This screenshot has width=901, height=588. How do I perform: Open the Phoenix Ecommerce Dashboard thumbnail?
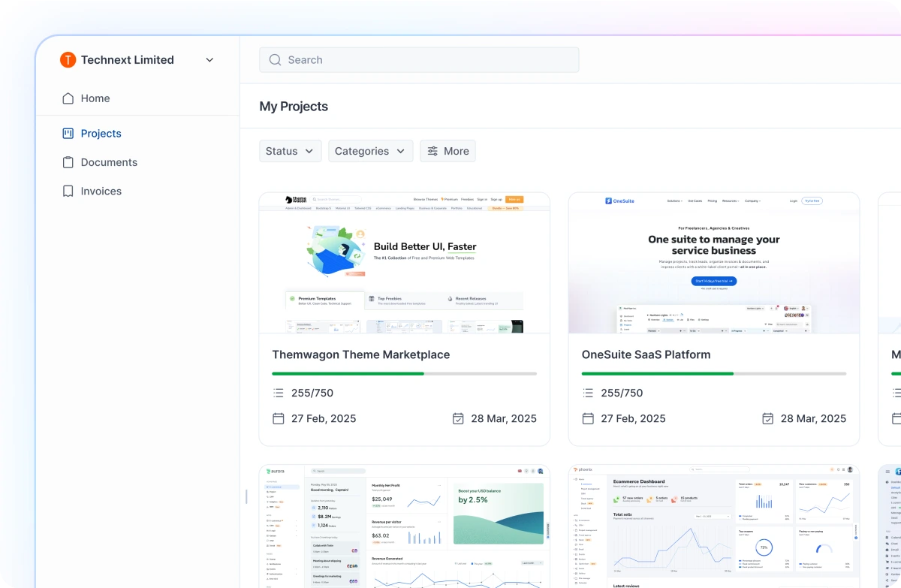tap(714, 526)
